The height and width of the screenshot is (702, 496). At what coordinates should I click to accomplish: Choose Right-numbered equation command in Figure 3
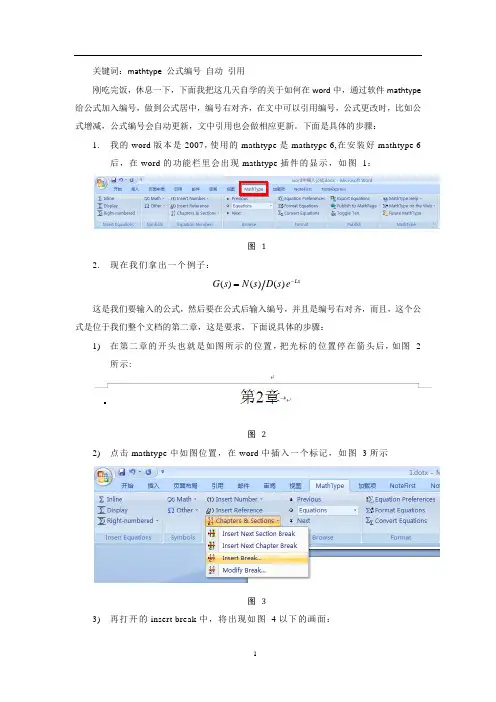coord(128,521)
